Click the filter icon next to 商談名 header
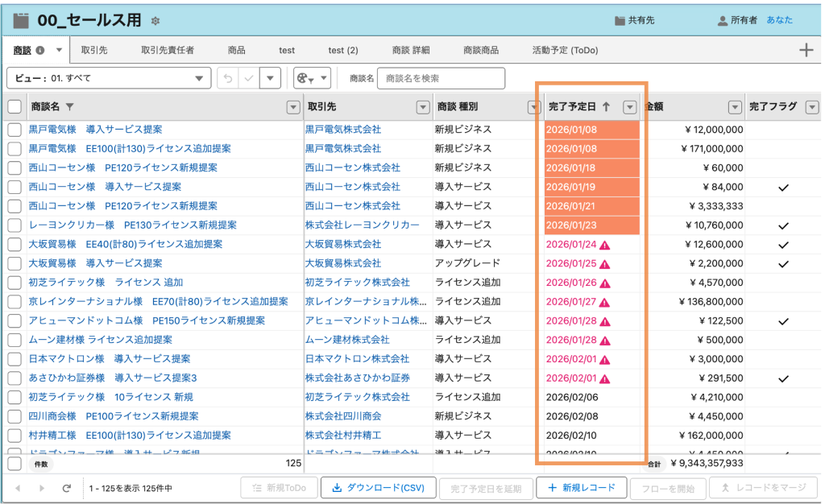Screen dimensions: 825x504 pos(69,107)
